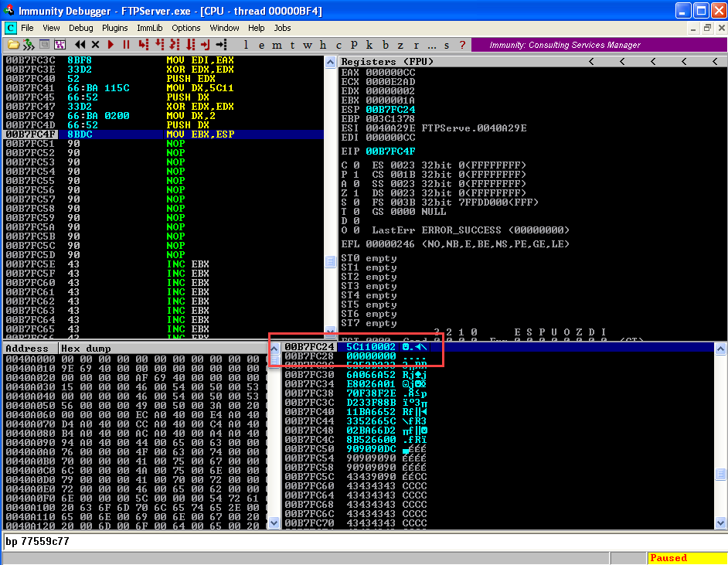The height and width of the screenshot is (565, 728).
Task: Open the Plugins menu
Action: point(114,28)
